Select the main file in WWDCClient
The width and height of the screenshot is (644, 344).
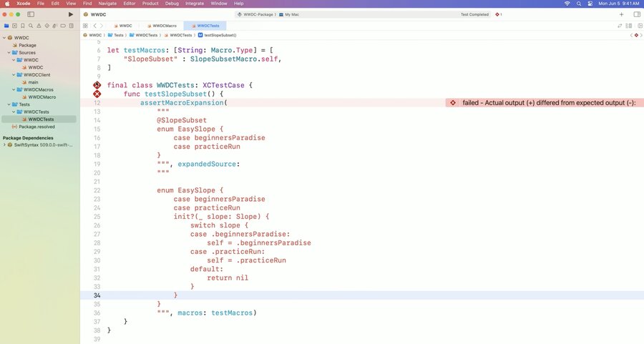pos(30,82)
